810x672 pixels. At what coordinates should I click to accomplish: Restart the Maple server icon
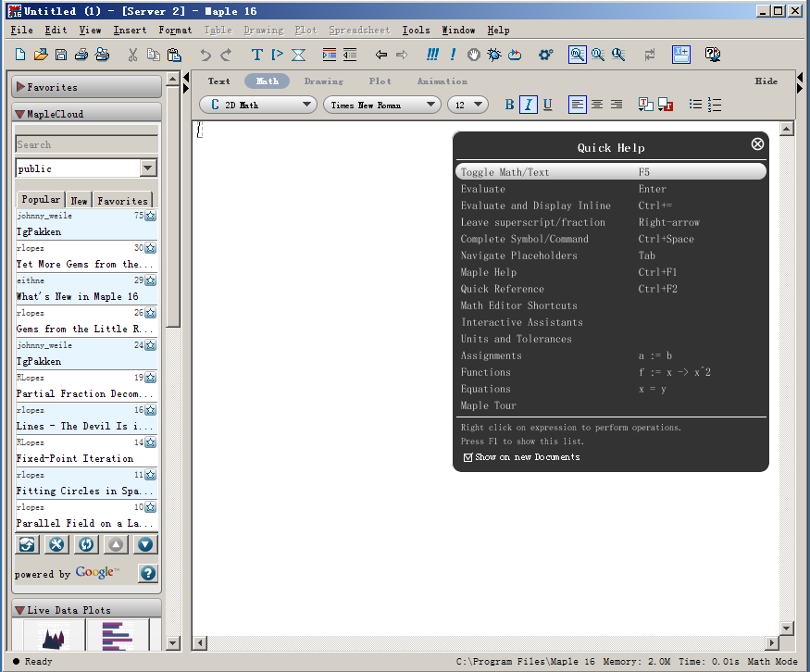pos(515,55)
